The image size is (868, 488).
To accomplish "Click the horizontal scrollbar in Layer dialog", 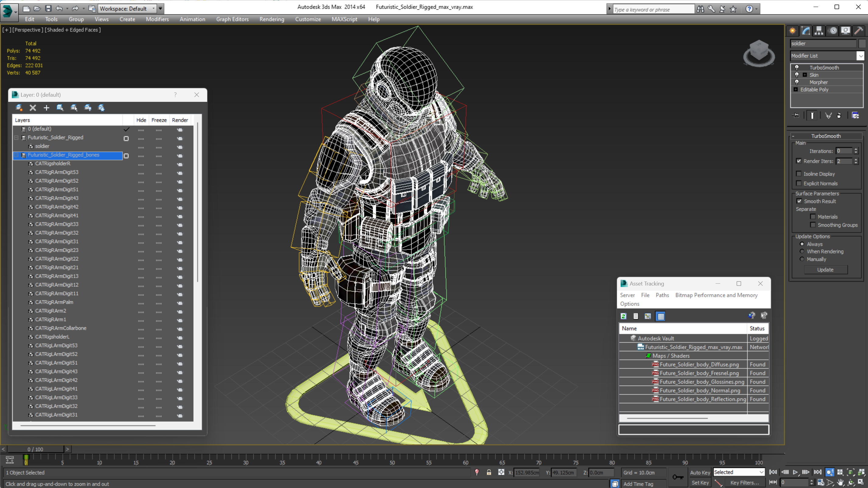I will (88, 426).
